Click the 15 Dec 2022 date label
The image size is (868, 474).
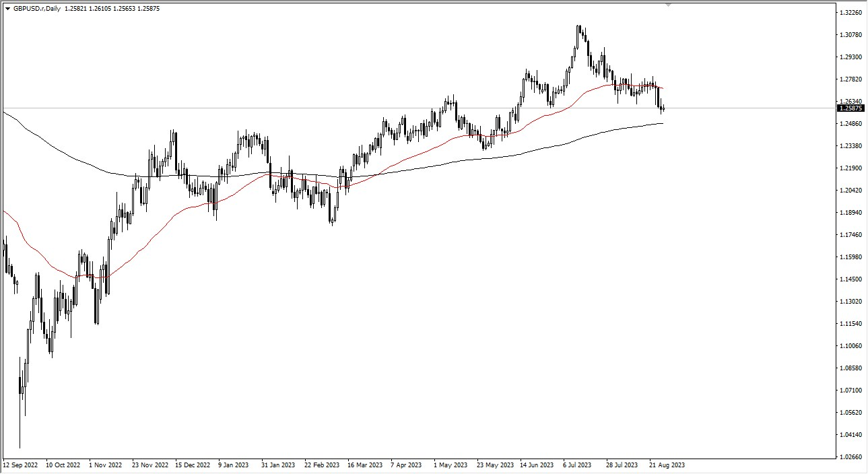pos(193,465)
